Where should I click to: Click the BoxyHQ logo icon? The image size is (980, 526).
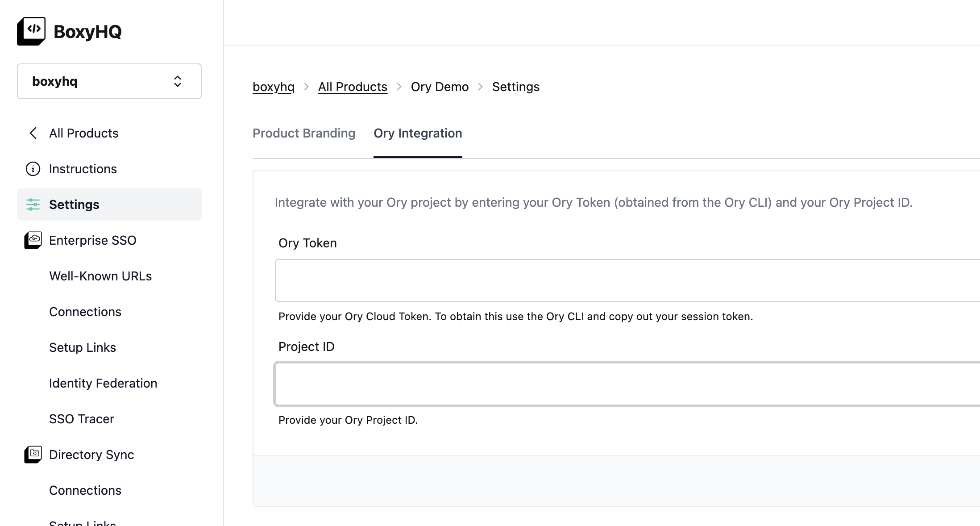(x=31, y=30)
